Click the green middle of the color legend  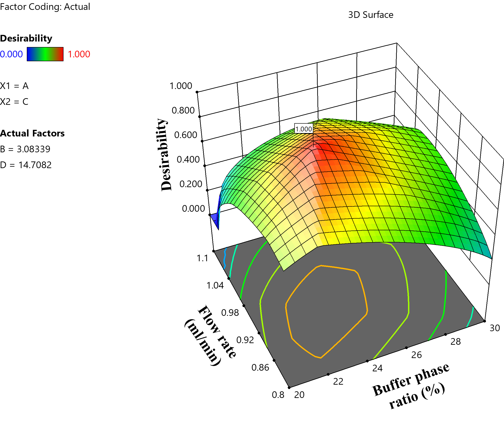pyautogui.click(x=45, y=54)
